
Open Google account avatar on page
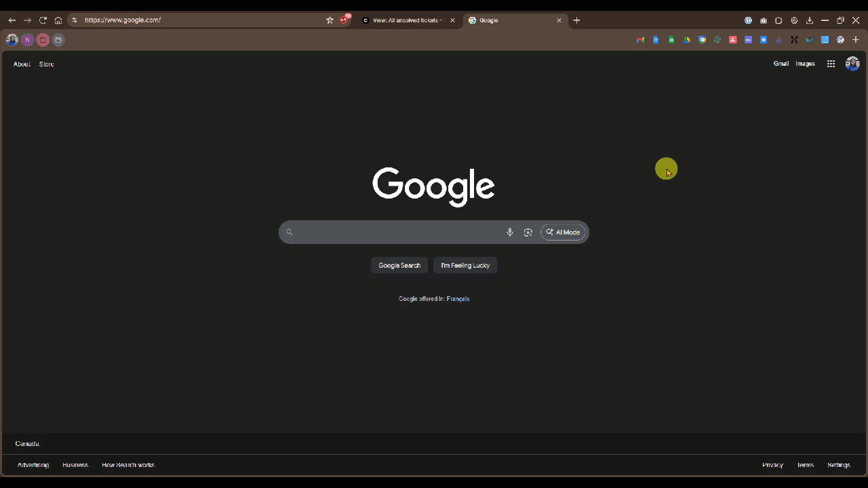pyautogui.click(x=852, y=64)
